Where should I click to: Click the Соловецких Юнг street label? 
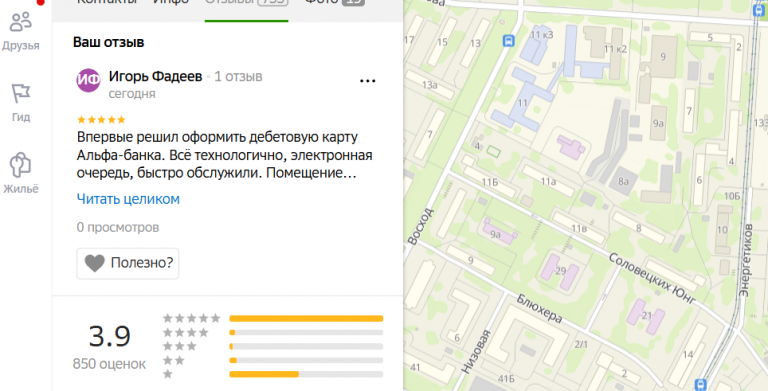[x=651, y=278]
